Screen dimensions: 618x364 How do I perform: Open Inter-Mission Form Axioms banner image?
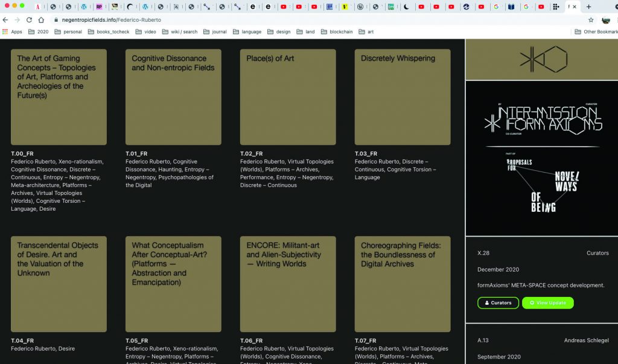point(541,158)
